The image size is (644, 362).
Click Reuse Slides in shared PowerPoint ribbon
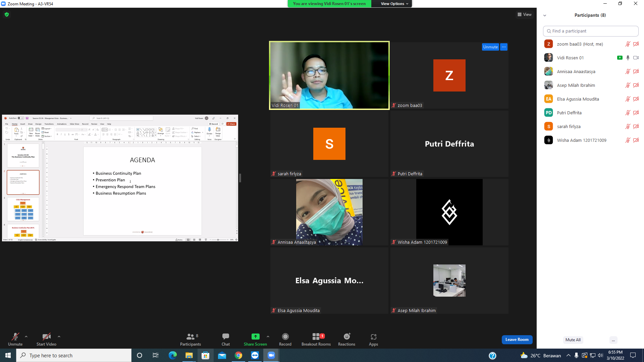coord(38,132)
